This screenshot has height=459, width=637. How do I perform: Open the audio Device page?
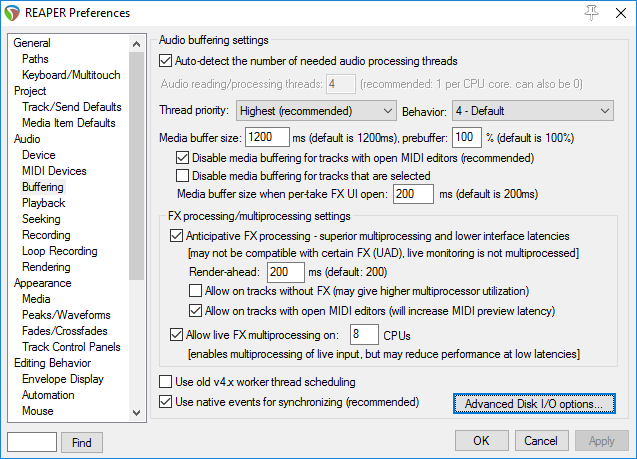tap(39, 155)
